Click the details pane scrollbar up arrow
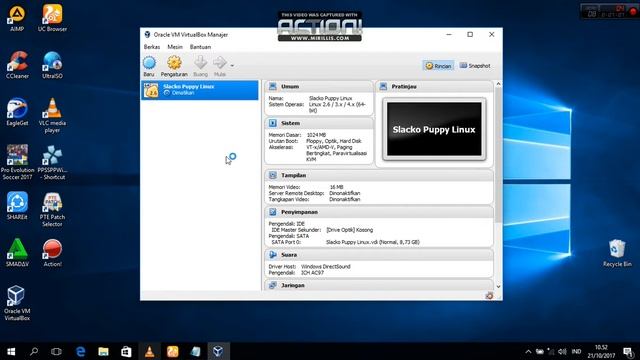The height and width of the screenshot is (360, 640). (x=498, y=84)
